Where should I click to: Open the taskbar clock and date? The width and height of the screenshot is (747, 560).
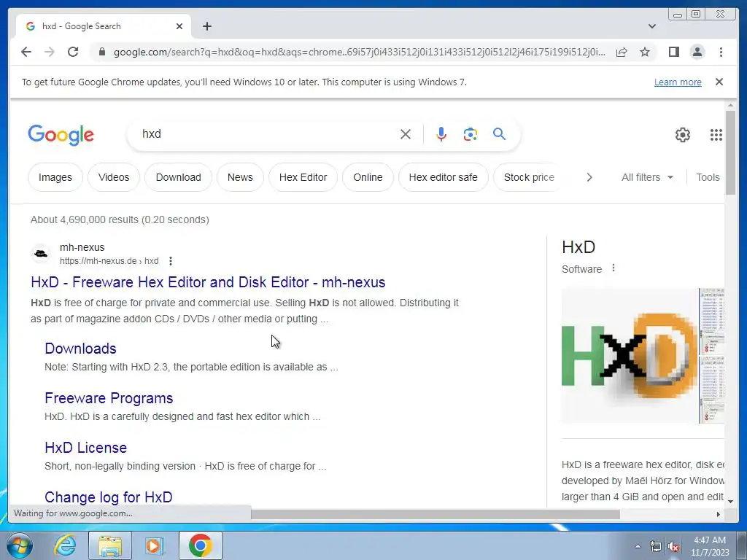[710, 546]
